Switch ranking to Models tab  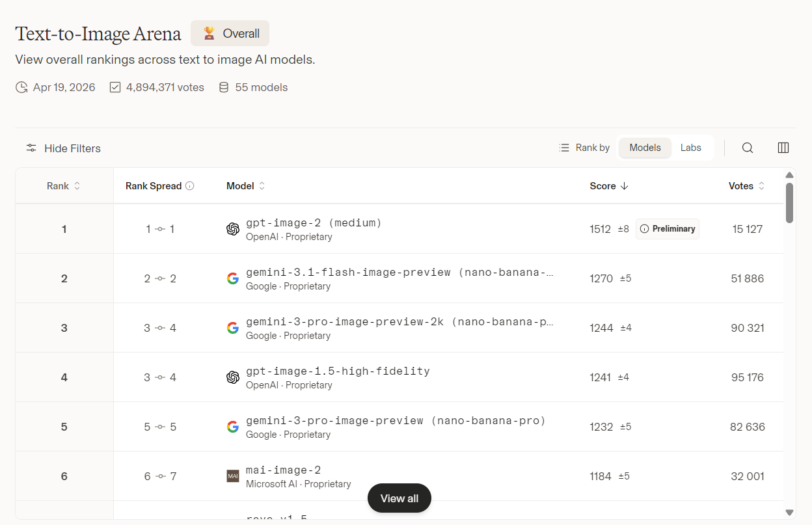[645, 148]
